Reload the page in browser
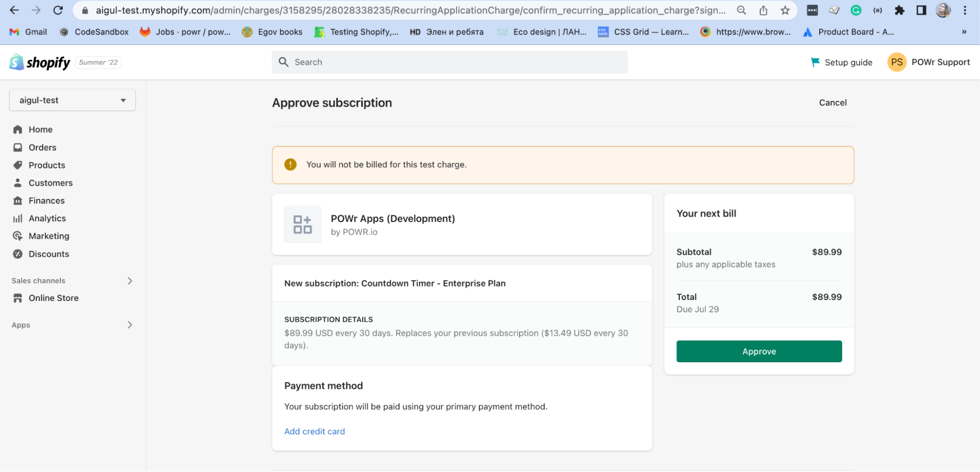 coord(58,10)
